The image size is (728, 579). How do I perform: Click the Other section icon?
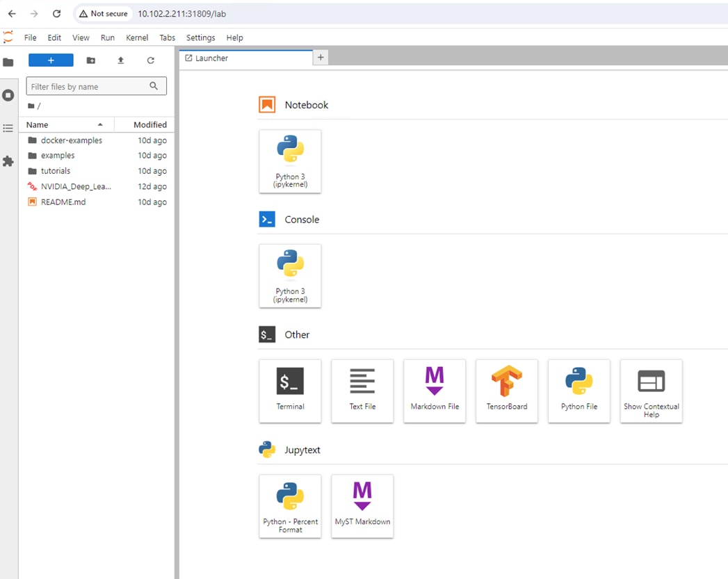[267, 334]
